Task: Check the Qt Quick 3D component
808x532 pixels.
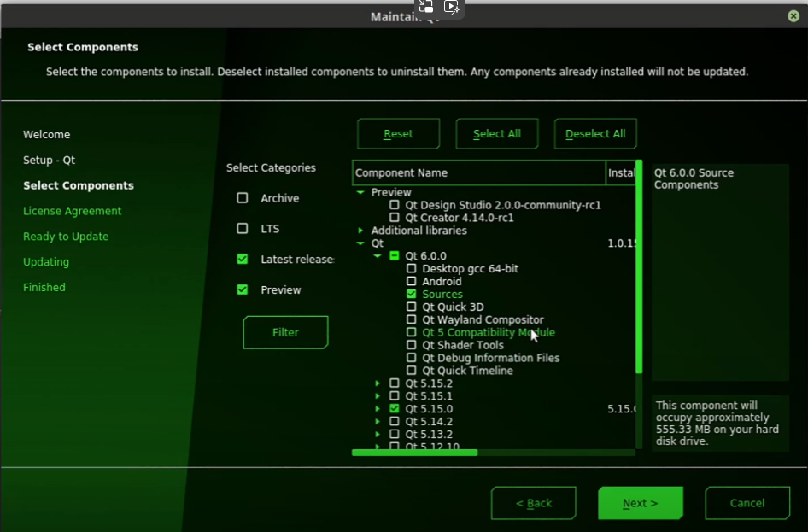Action: (411, 307)
